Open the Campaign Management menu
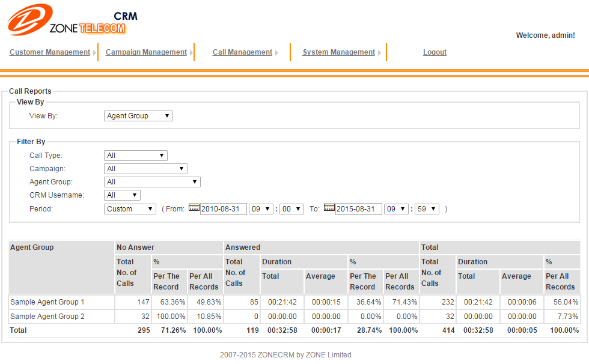 (146, 52)
